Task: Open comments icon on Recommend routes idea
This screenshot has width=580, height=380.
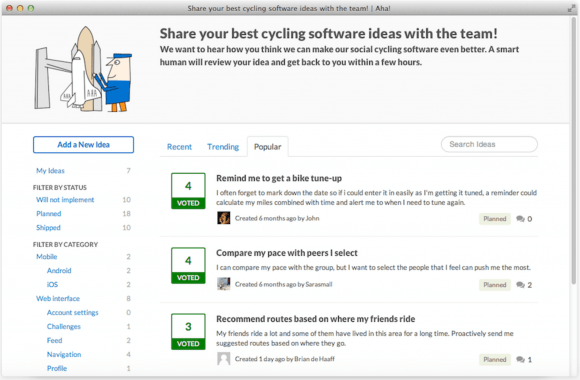Action: click(x=520, y=360)
